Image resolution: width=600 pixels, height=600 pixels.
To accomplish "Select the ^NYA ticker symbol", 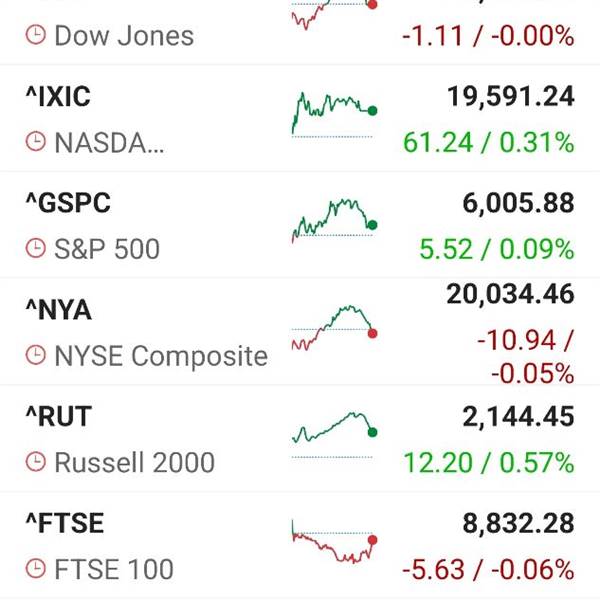I will 59,310.
